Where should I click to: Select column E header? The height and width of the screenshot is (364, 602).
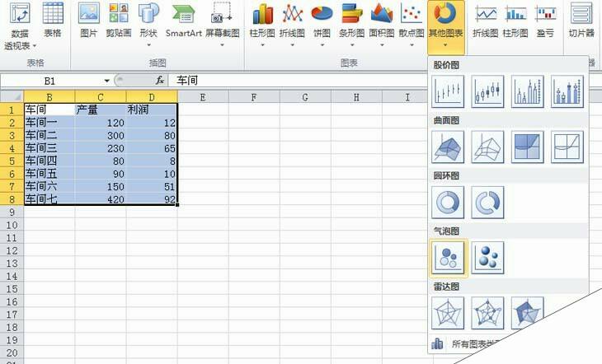[x=203, y=97]
